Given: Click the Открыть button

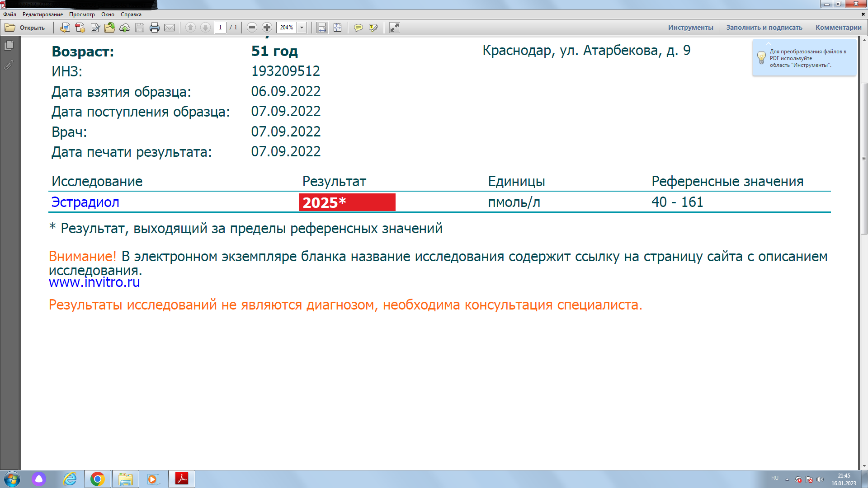Looking at the screenshot, I should [25, 28].
